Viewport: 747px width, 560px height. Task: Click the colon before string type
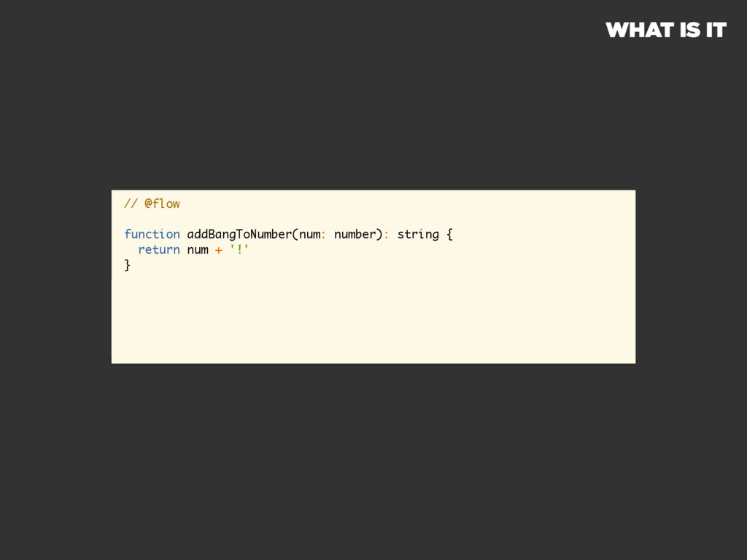point(387,235)
